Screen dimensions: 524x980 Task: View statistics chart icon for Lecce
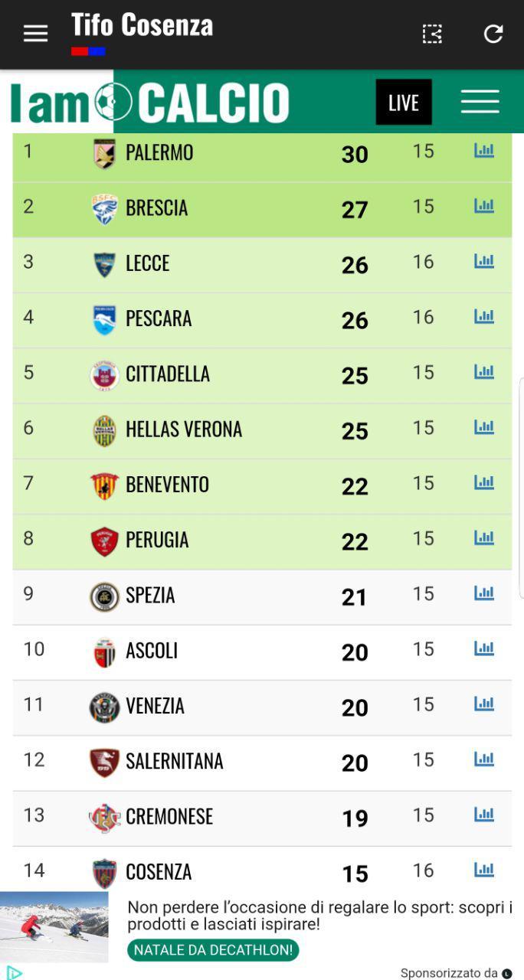[x=484, y=262]
